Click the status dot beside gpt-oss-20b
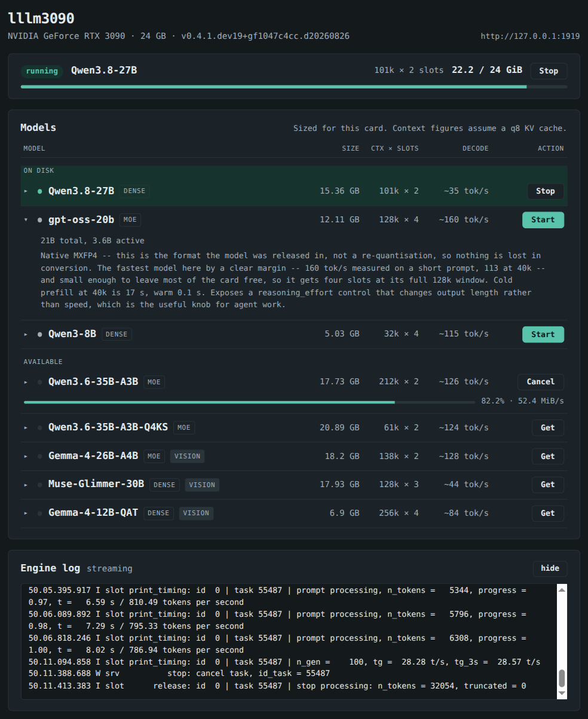588x719 pixels. 40,220
